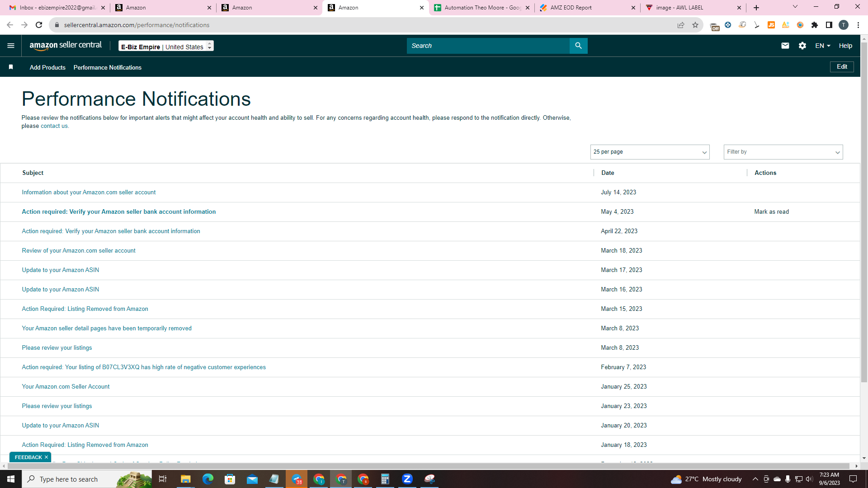This screenshot has width=868, height=488.
Task: Open Please review your listings March 8
Action: click(57, 347)
